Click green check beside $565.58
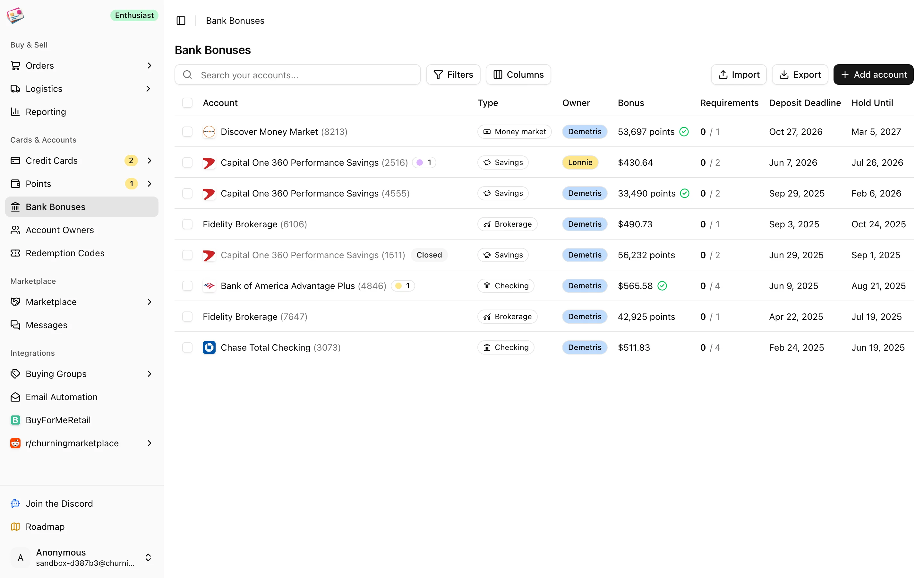Image resolution: width=924 pixels, height=578 pixels. [663, 285]
